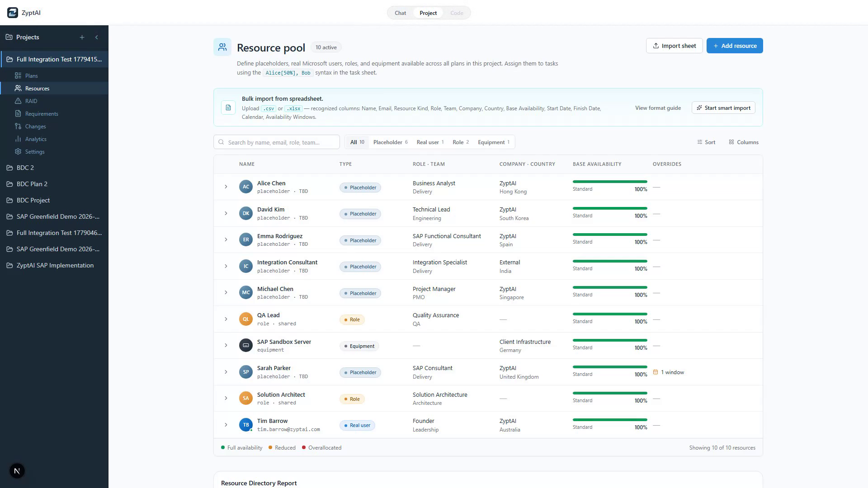This screenshot has width=868, height=488.
Task: Switch to the Code tab
Action: coord(457,13)
